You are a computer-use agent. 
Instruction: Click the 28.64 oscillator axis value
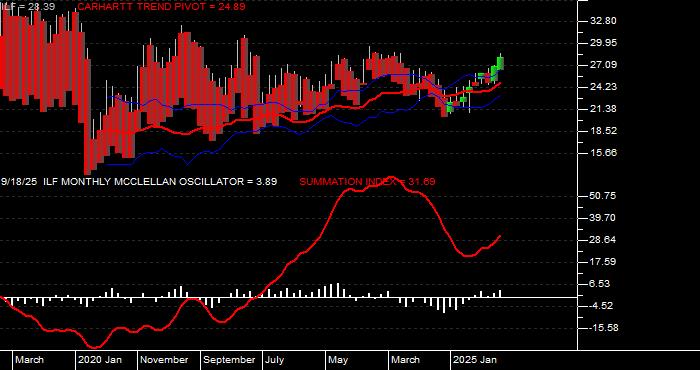click(x=603, y=240)
